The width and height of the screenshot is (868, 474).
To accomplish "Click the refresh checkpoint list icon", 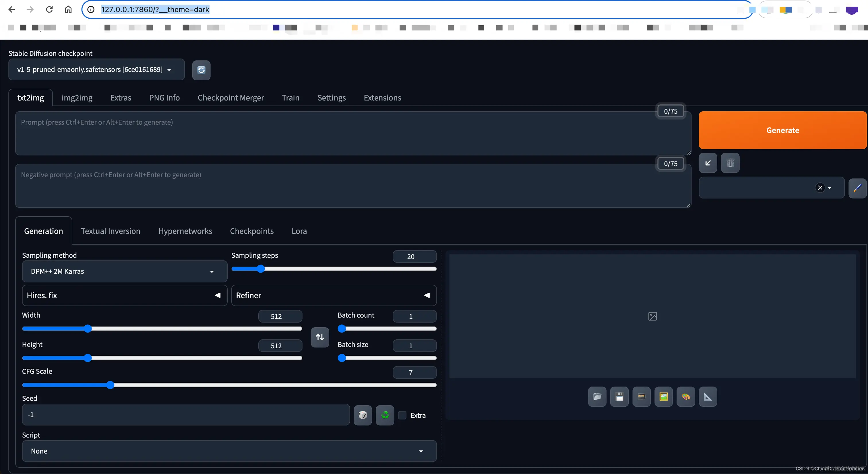I will pos(201,70).
